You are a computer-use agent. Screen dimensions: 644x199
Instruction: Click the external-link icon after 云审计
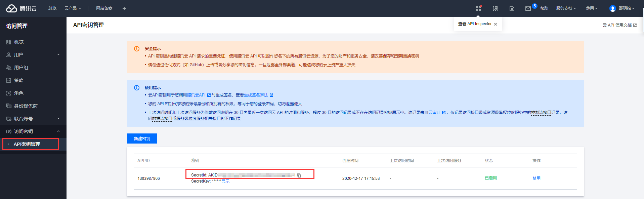(444, 113)
